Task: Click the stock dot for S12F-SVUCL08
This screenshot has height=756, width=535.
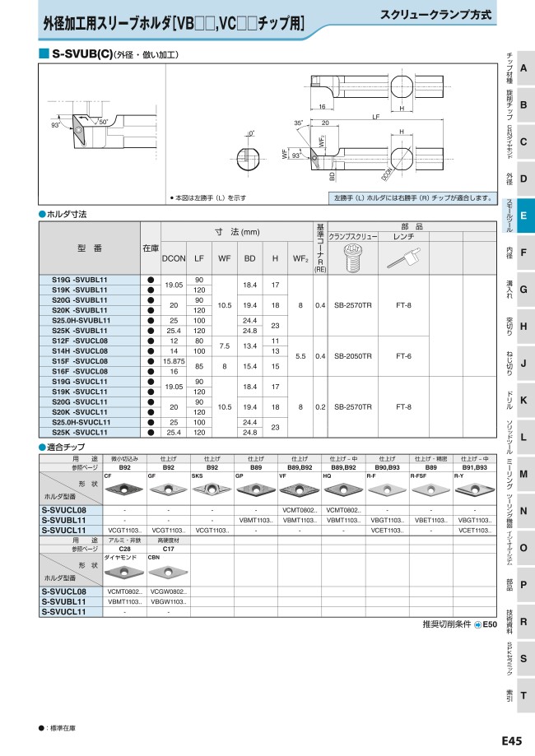Action: [150, 340]
